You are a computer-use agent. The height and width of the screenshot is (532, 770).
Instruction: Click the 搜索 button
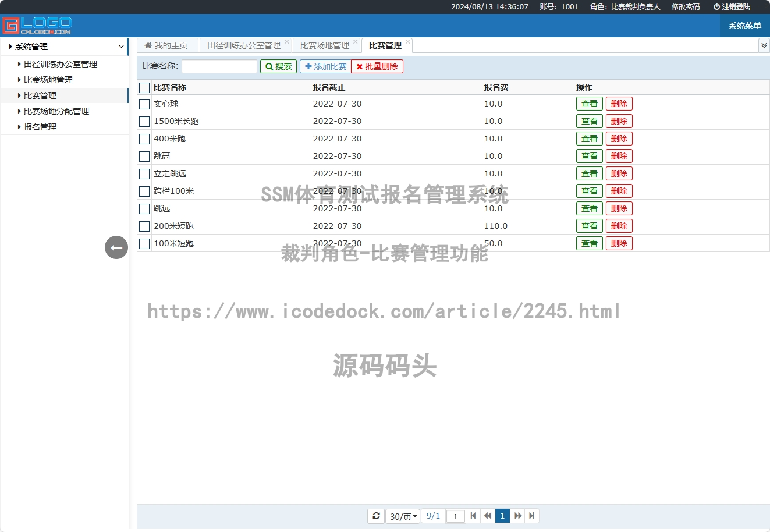(279, 66)
